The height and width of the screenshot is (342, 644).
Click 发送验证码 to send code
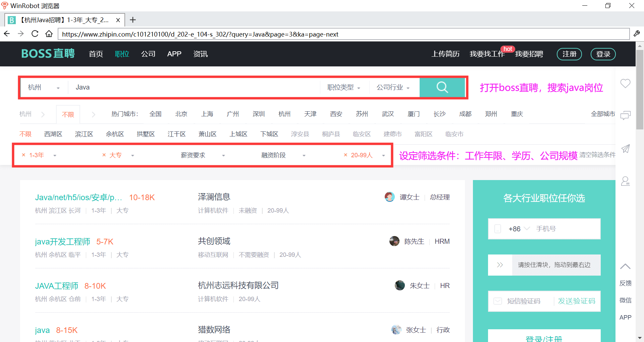pos(577,301)
